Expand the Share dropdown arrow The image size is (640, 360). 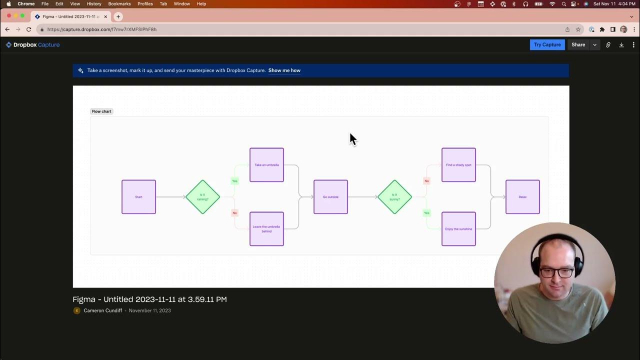click(595, 45)
